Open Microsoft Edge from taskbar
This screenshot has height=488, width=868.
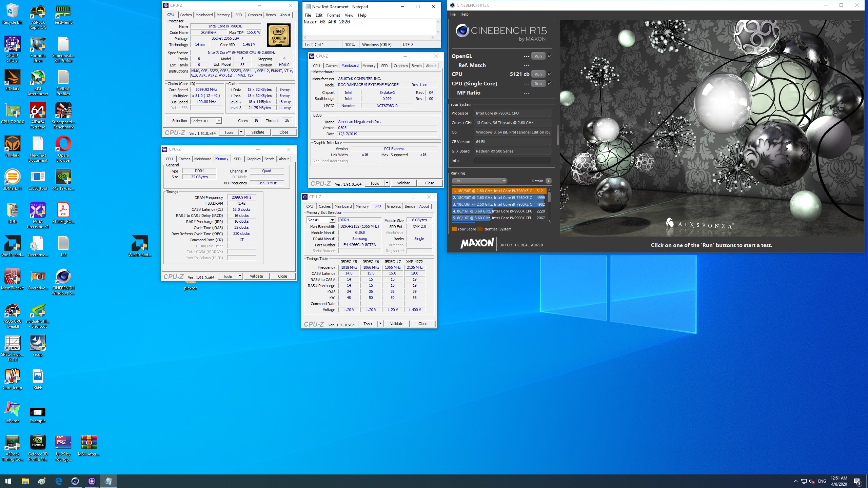[58, 481]
